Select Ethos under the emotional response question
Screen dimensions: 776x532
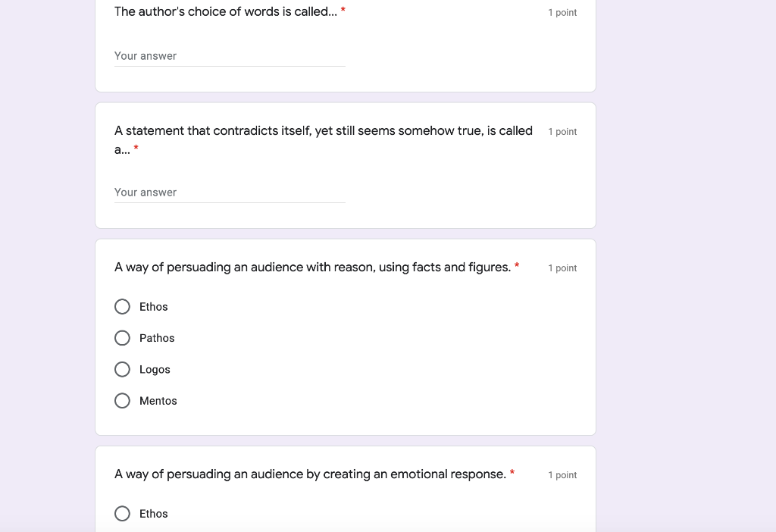tap(122, 514)
